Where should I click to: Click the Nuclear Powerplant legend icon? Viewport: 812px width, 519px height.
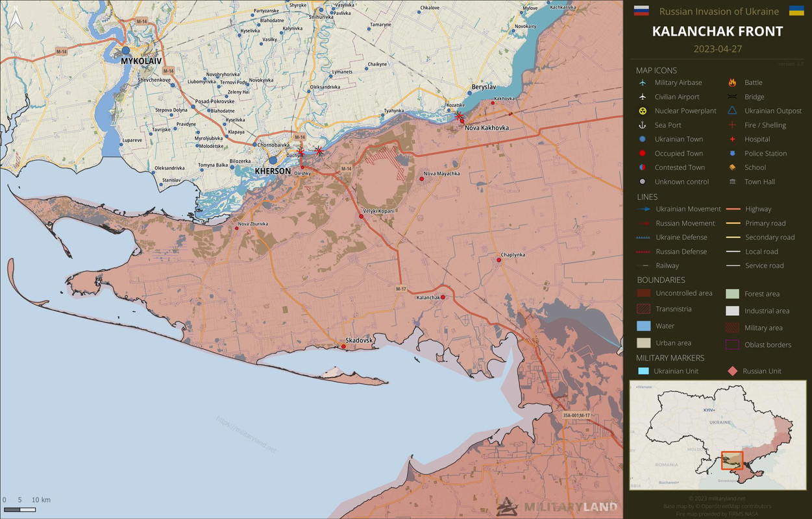642,111
